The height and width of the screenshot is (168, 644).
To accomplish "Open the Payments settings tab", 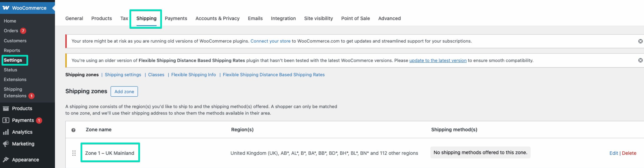I will (x=176, y=18).
